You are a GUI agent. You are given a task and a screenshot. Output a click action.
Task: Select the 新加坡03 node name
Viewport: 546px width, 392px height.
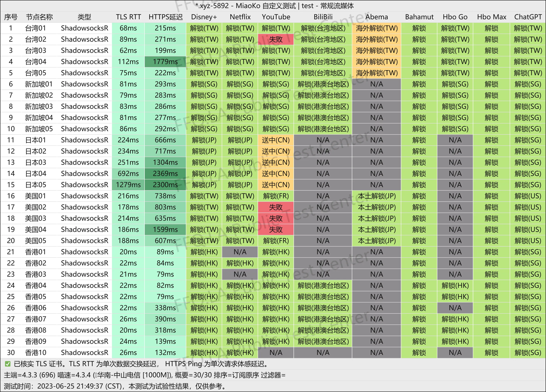click(39, 107)
